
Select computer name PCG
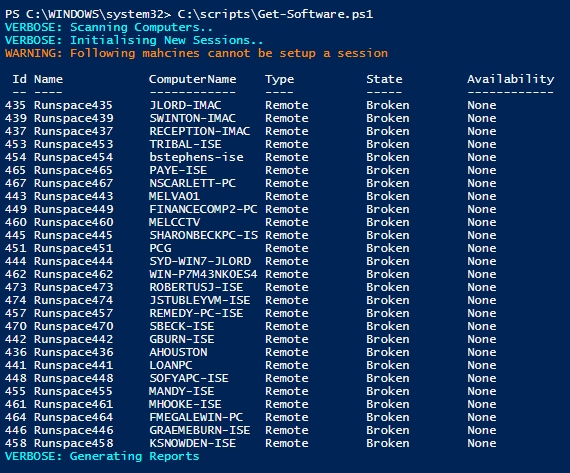[160, 248]
